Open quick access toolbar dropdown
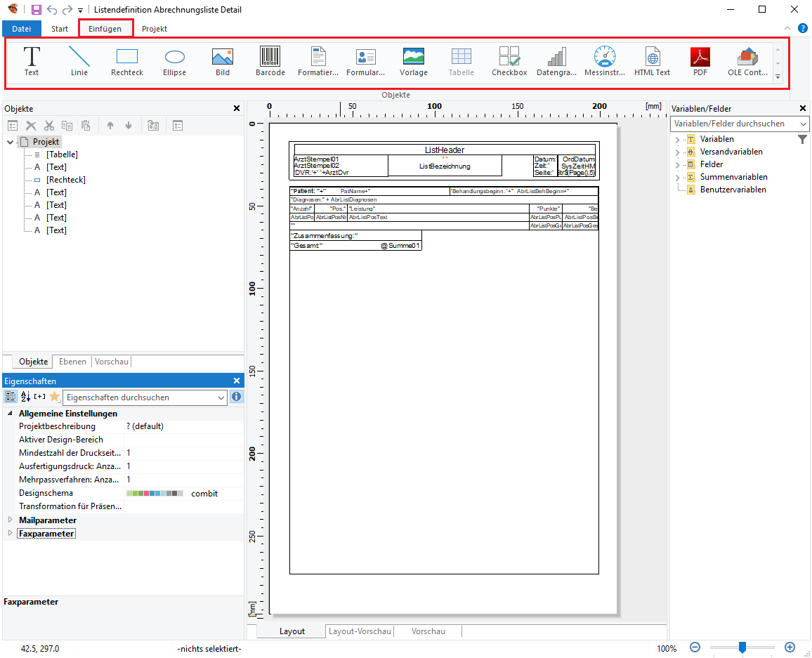The height and width of the screenshot is (658, 812). pos(80,10)
